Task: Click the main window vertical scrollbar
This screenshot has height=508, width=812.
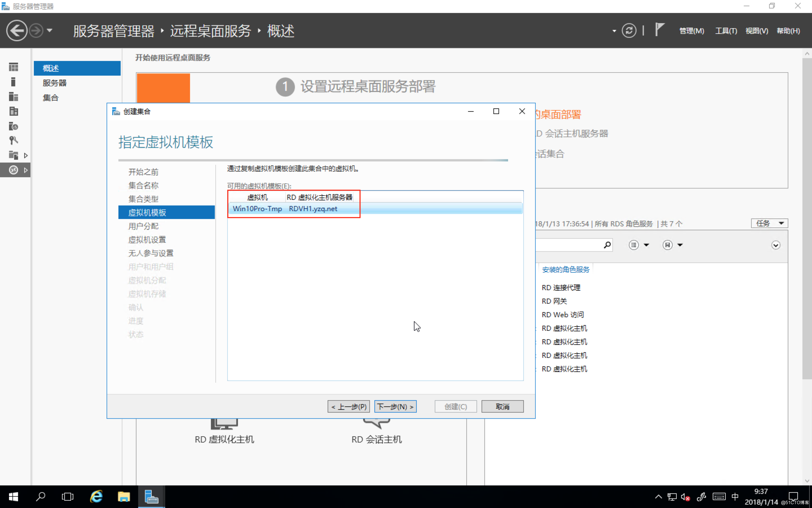Action: click(807, 218)
